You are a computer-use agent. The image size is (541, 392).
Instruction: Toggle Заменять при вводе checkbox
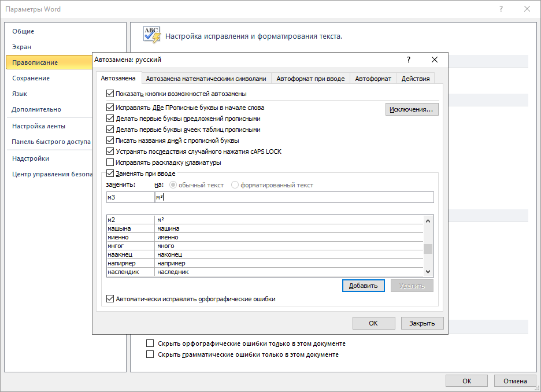click(x=110, y=173)
